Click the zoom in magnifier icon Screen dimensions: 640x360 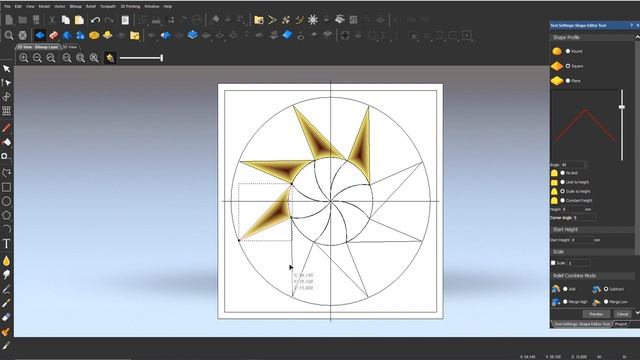point(24,58)
